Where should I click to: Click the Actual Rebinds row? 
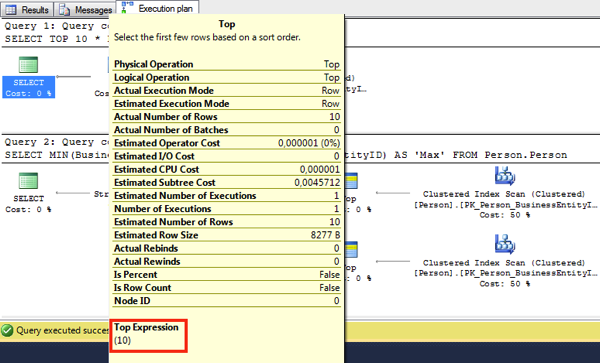[227, 248]
